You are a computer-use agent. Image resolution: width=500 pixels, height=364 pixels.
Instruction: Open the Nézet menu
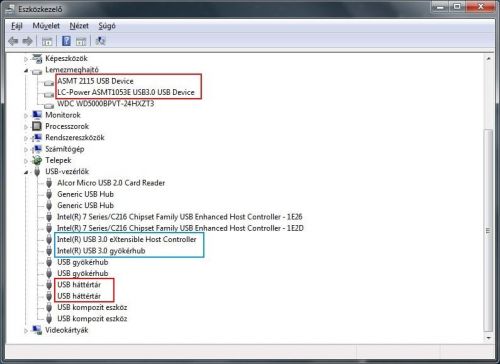click(x=79, y=26)
